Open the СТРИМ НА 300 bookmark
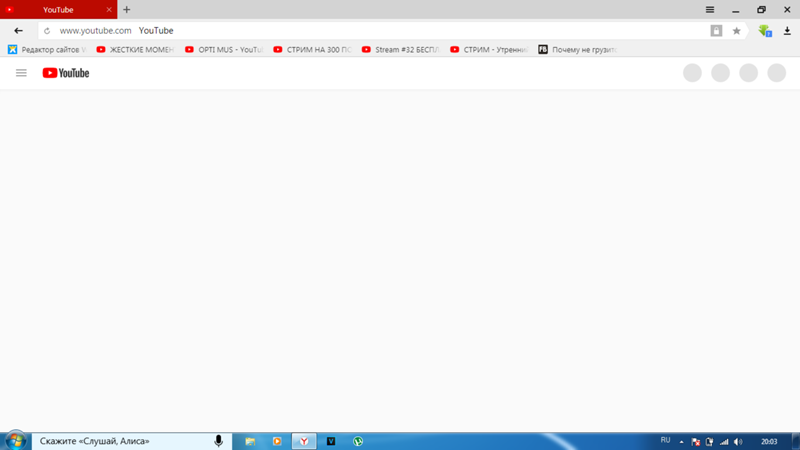Image resolution: width=800 pixels, height=450 pixels. coord(312,49)
